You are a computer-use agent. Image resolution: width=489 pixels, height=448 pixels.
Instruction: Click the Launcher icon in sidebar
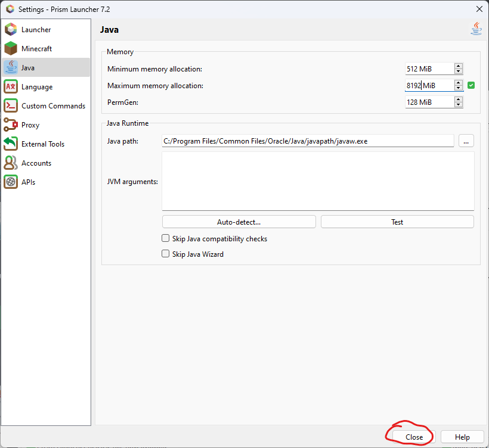11,30
